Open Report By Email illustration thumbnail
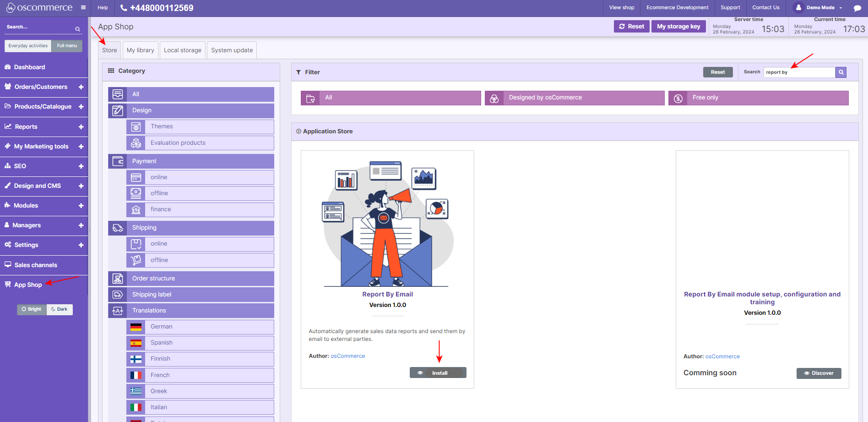 387,224
